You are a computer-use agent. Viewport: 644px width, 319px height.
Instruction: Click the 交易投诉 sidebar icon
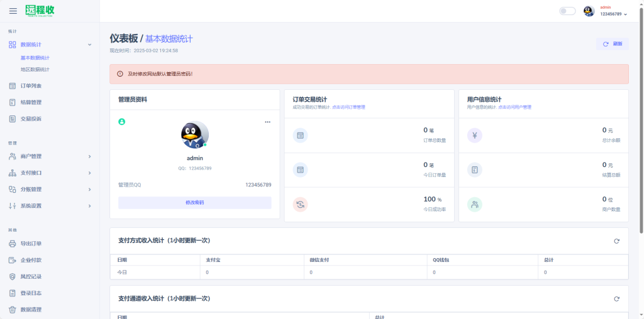click(13, 119)
